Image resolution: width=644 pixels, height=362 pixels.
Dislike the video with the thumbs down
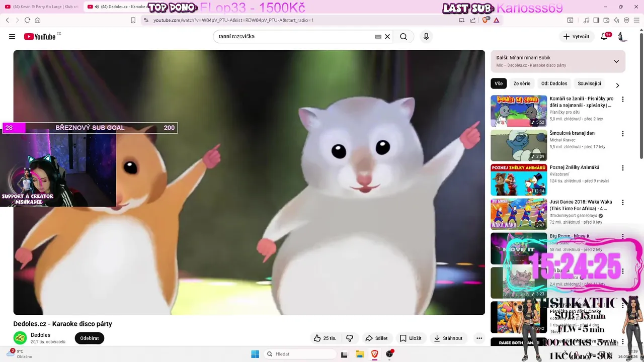[350, 338]
